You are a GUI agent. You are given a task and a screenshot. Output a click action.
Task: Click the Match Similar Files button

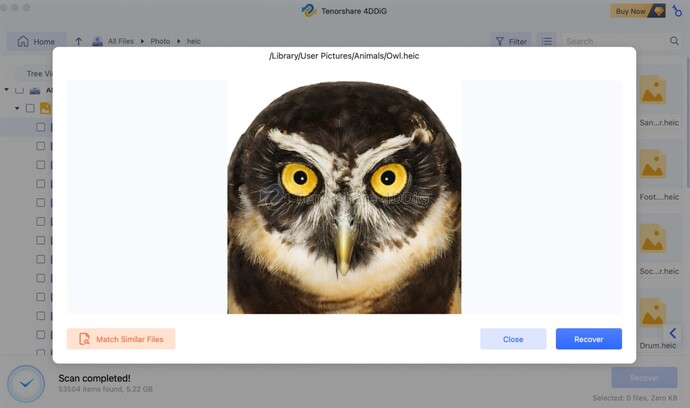point(121,339)
